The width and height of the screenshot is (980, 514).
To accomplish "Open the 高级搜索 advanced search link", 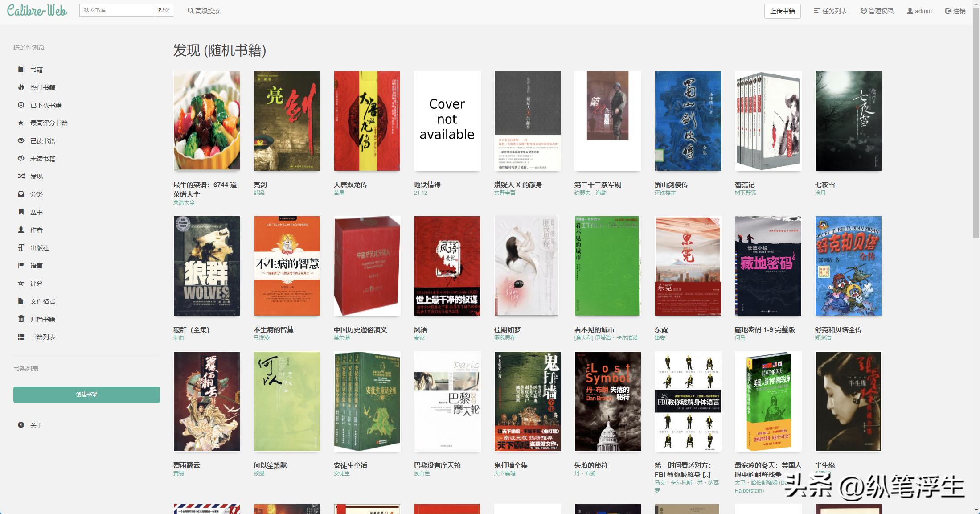I will pyautogui.click(x=204, y=11).
